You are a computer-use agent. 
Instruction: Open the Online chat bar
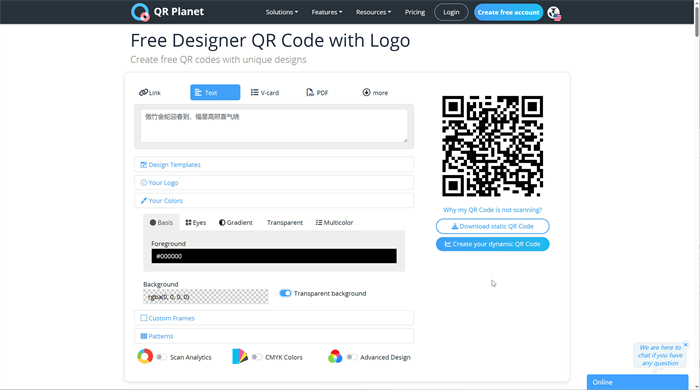coord(637,382)
